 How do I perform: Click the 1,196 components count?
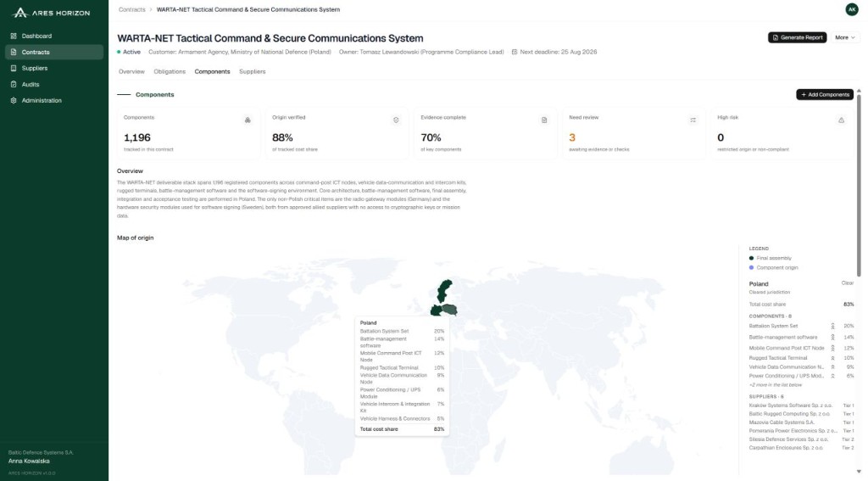[x=137, y=137]
